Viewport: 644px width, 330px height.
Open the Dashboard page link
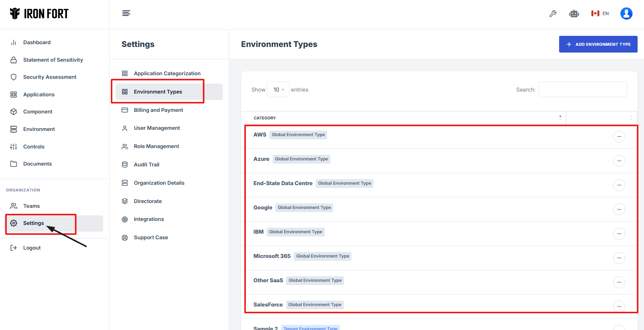click(x=37, y=43)
